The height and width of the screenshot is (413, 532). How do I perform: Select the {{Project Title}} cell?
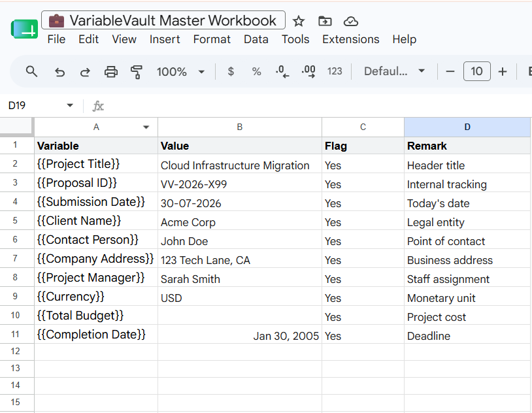click(96, 164)
